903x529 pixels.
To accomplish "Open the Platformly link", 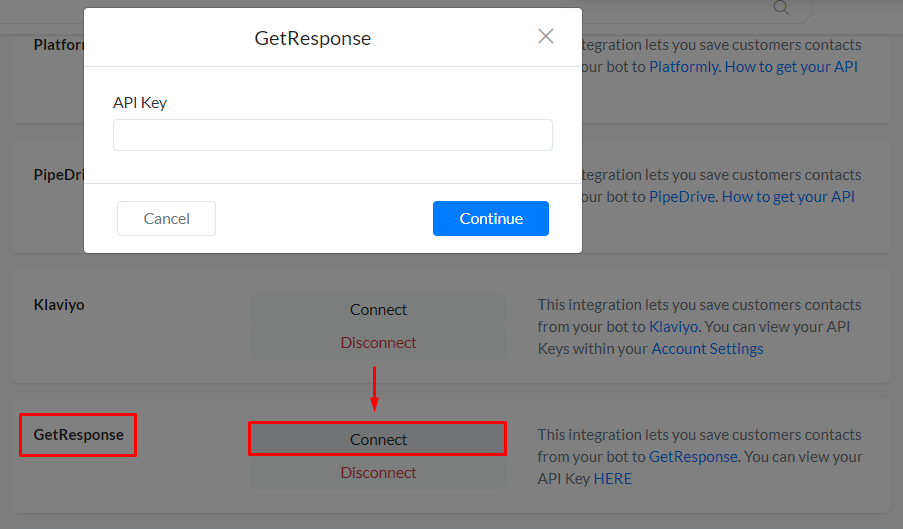I will [682, 67].
